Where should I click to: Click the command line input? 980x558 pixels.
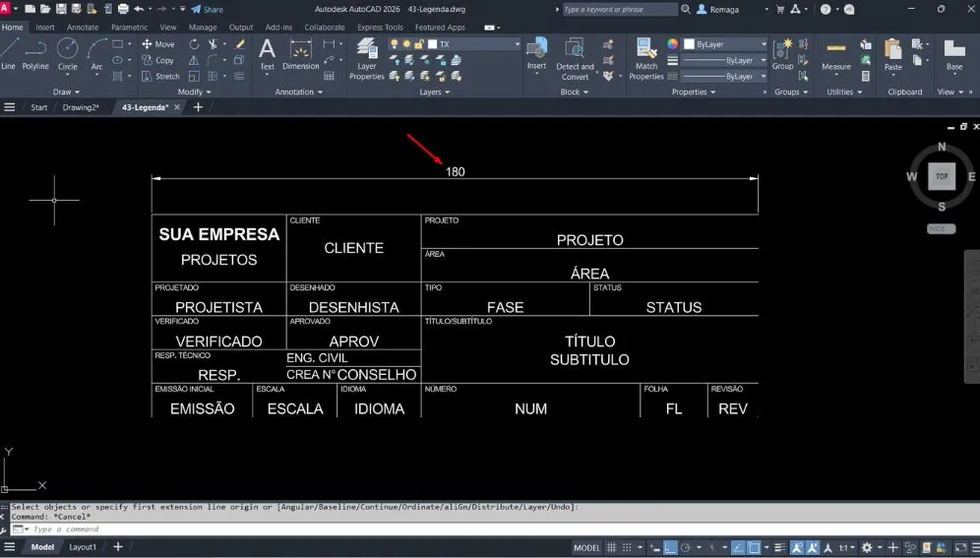point(494,529)
